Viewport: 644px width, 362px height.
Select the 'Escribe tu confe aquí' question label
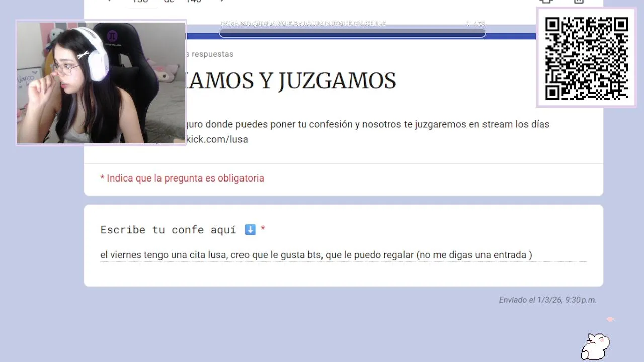(x=168, y=230)
